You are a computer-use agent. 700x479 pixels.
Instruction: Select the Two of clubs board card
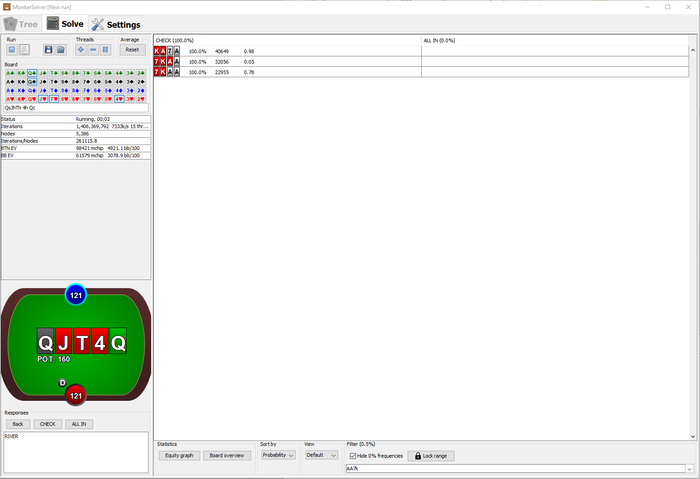(x=141, y=73)
